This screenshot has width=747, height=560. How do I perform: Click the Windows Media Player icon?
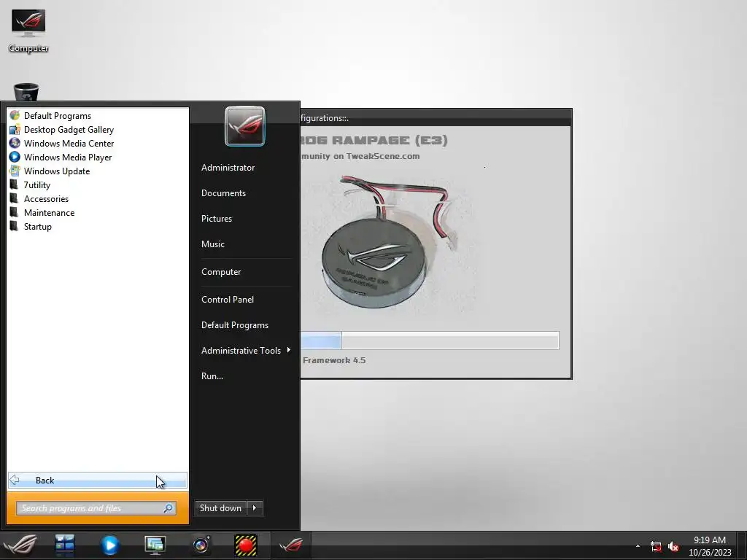point(15,157)
